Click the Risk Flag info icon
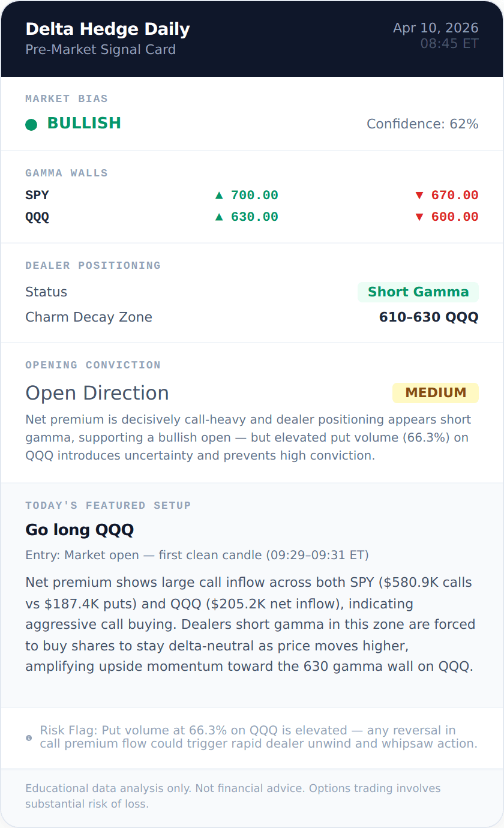This screenshot has width=504, height=828. 29,737
